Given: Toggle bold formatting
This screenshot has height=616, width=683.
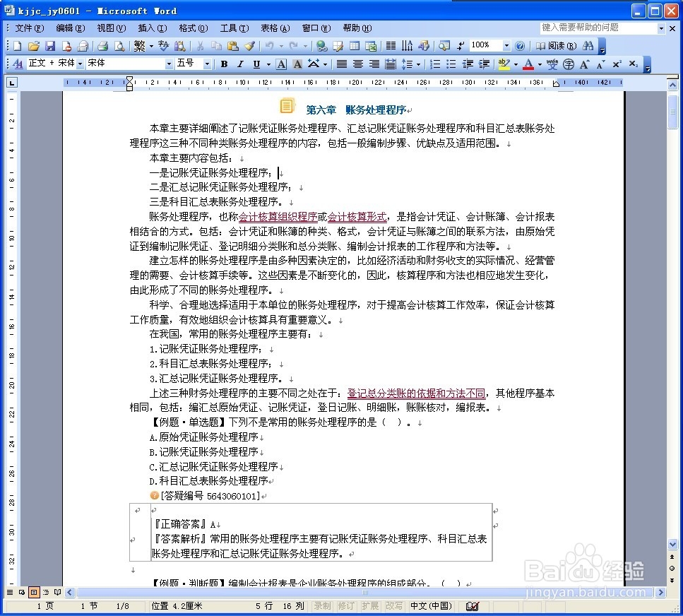Looking at the screenshot, I should (x=223, y=64).
